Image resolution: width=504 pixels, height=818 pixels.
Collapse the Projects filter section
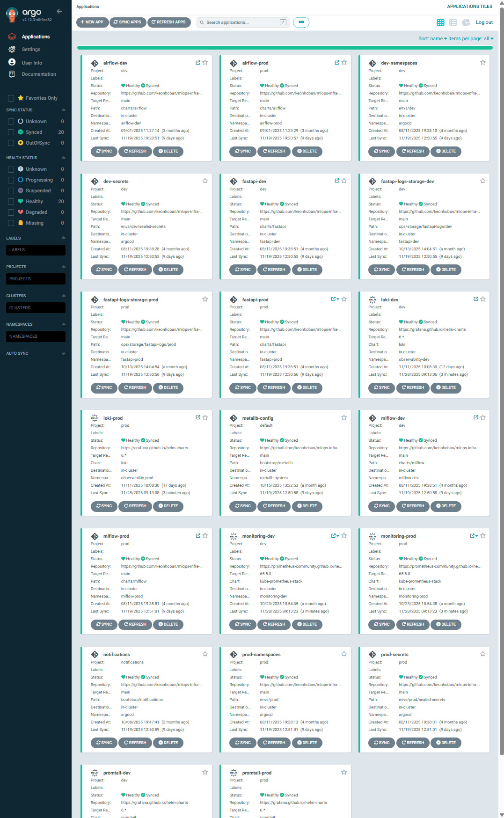click(64, 267)
